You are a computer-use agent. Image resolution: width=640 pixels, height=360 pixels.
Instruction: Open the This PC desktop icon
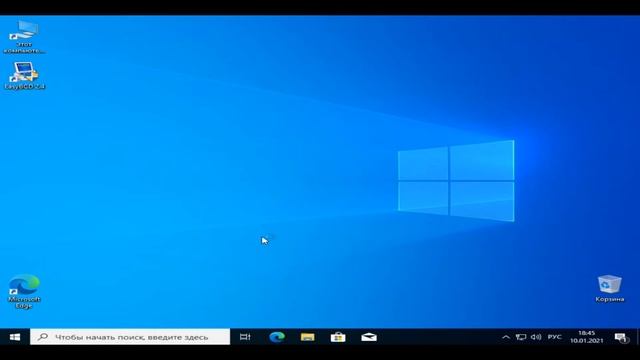pyautogui.click(x=24, y=37)
